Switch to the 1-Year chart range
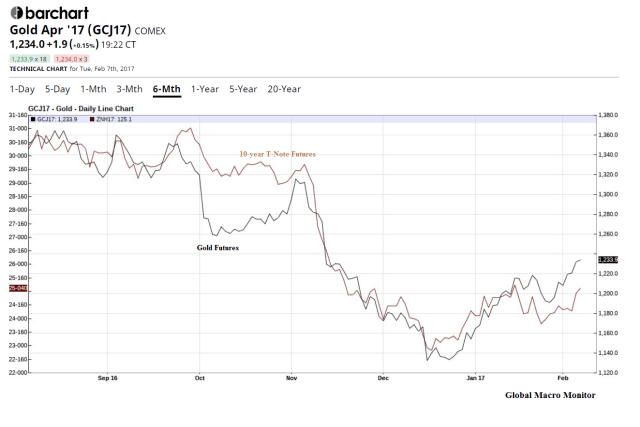The image size is (640, 427). click(205, 89)
